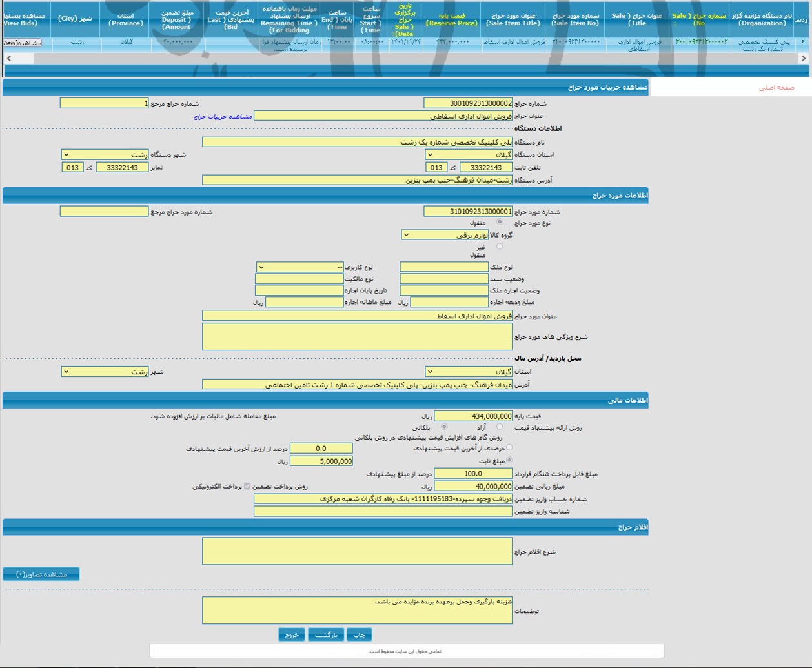The width and height of the screenshot is (812, 668).
Task: Click the بازگشت (back) button
Action: pyautogui.click(x=326, y=635)
